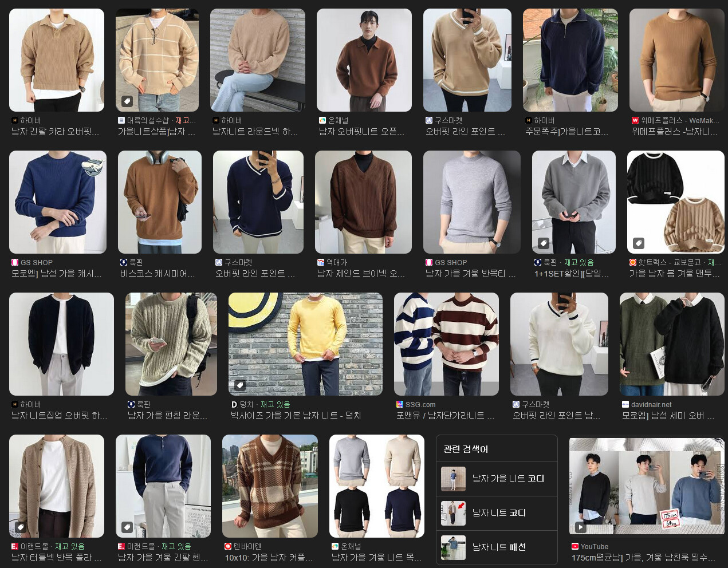Open the four-color sweater grid image from 온채널
Screen dimensions: 728x568
click(377, 486)
